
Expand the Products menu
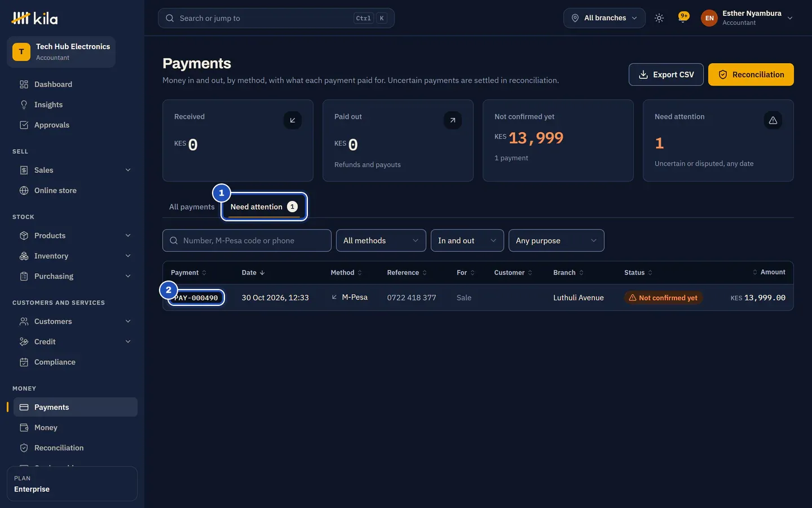(x=76, y=235)
